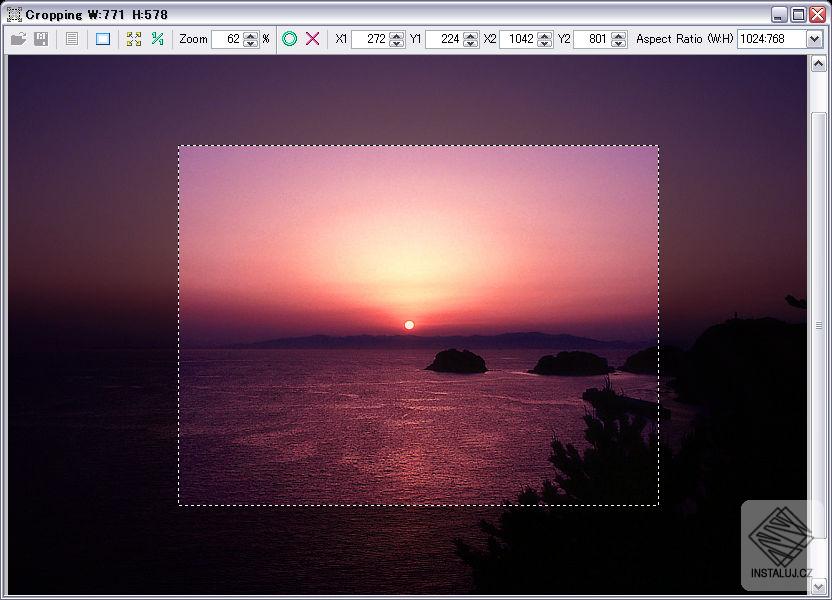Click the vertical scrollbar up arrow
This screenshot has height=600, width=832.
(x=818, y=64)
